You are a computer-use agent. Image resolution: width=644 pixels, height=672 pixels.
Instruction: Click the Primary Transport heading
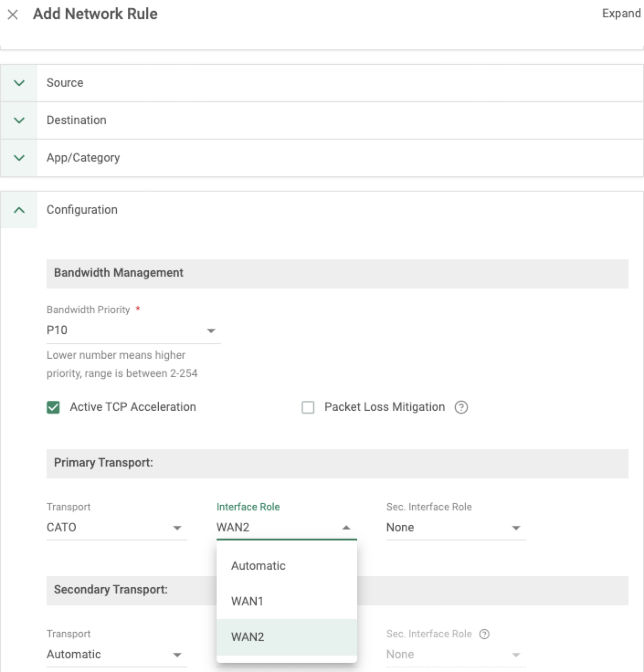(x=104, y=463)
